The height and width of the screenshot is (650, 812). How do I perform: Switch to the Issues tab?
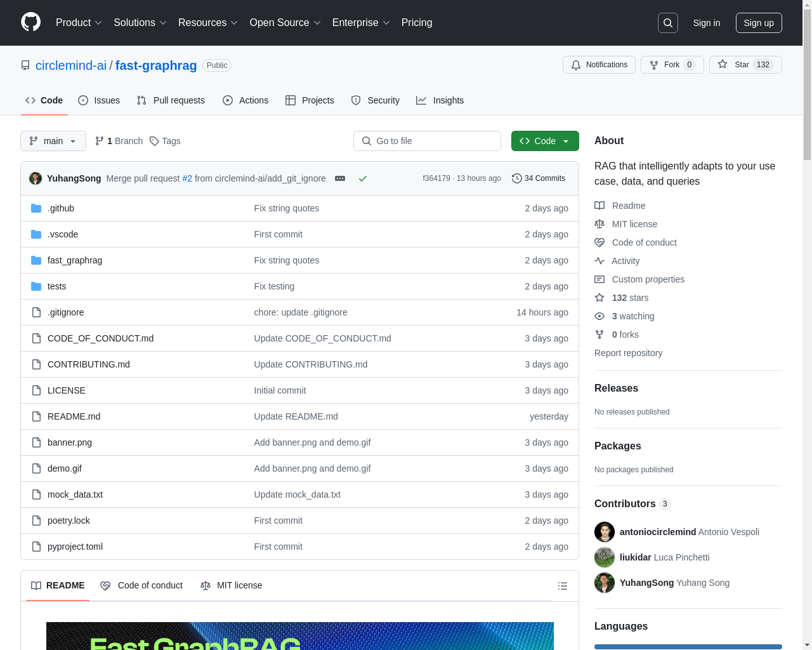click(99, 100)
